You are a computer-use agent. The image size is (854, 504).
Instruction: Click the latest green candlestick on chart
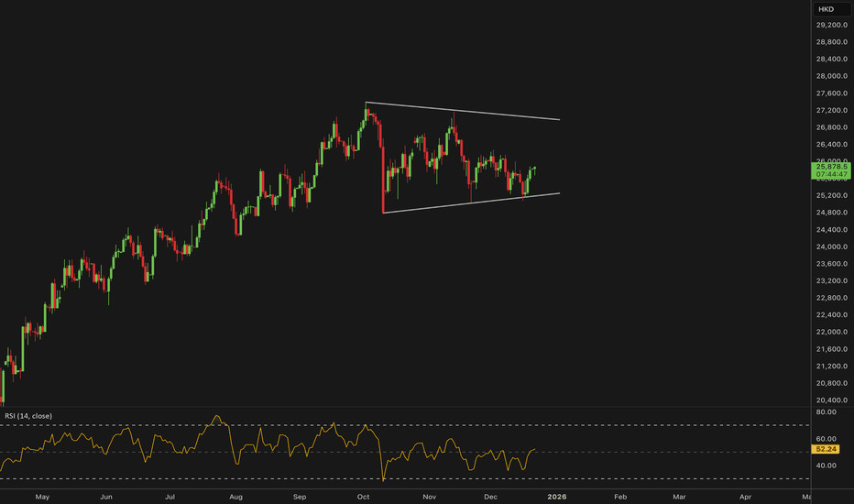click(x=534, y=169)
